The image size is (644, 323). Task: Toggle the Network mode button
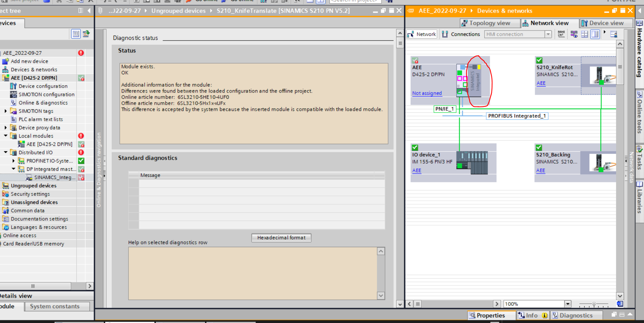(422, 34)
